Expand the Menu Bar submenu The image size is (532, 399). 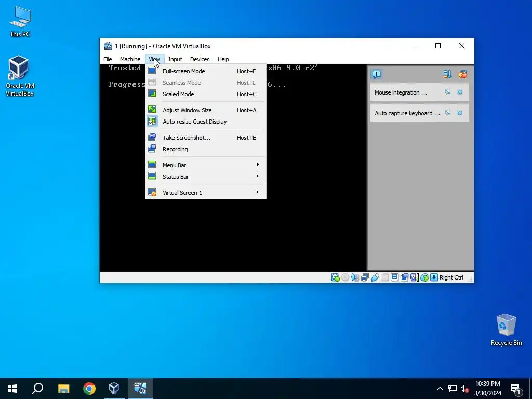tap(205, 165)
